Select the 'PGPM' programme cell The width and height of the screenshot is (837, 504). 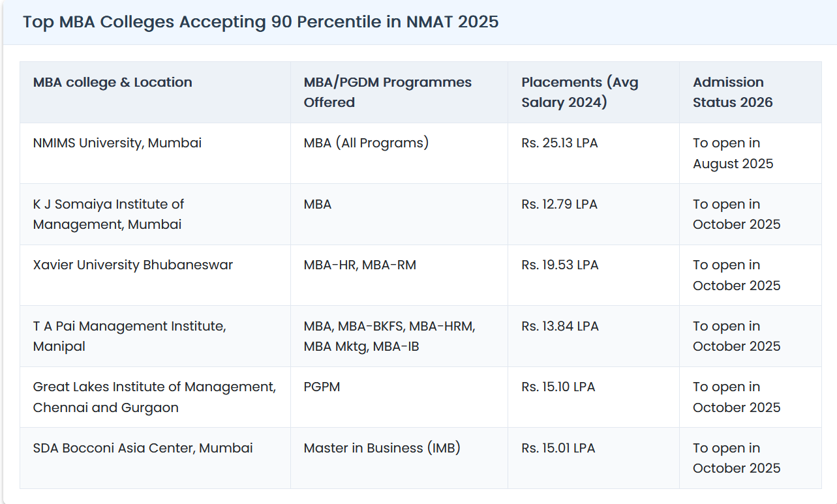click(x=322, y=387)
